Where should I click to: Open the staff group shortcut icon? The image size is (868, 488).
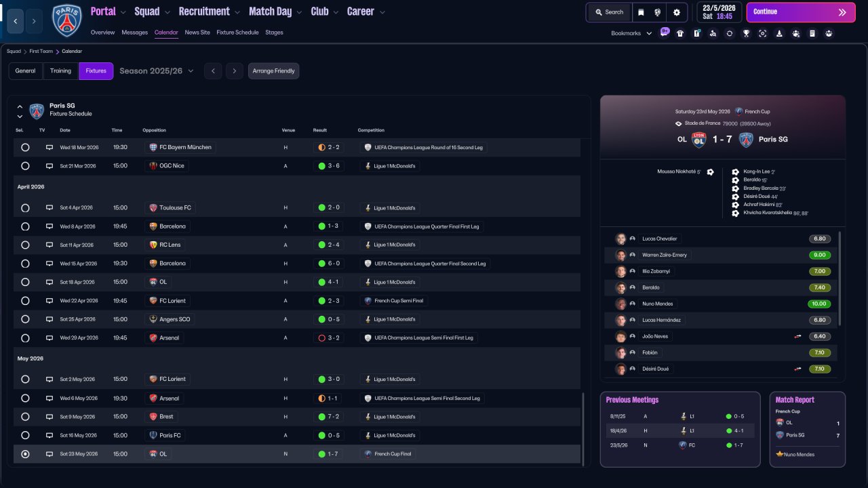pyautogui.click(x=796, y=33)
